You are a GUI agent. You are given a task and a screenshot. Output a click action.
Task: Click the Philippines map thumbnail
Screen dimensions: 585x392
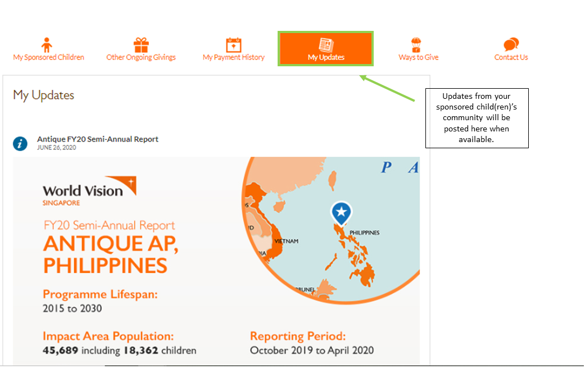coord(330,231)
